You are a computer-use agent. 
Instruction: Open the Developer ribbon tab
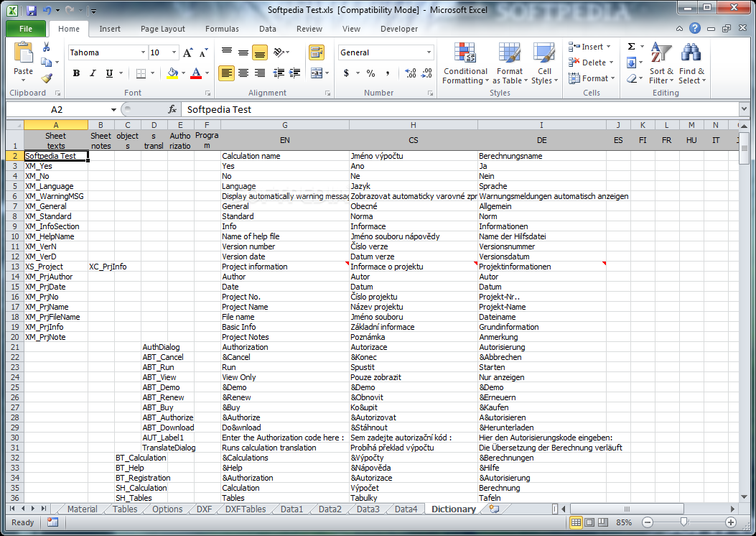(x=399, y=29)
